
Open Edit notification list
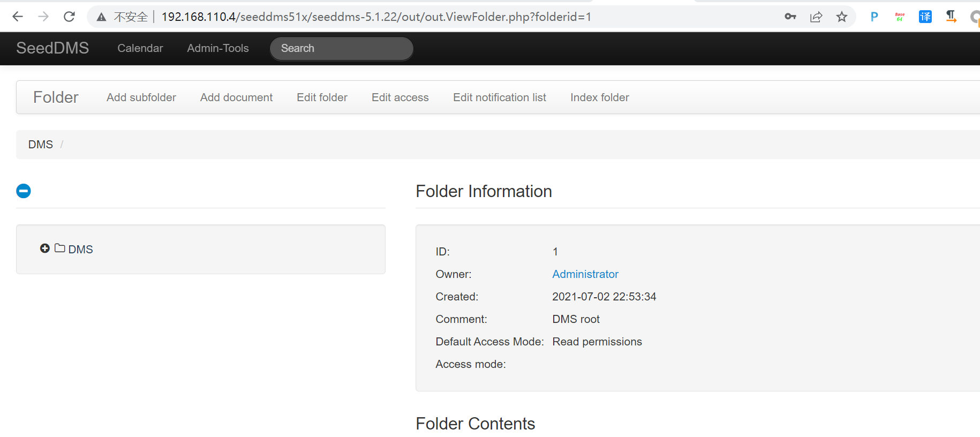click(x=500, y=97)
